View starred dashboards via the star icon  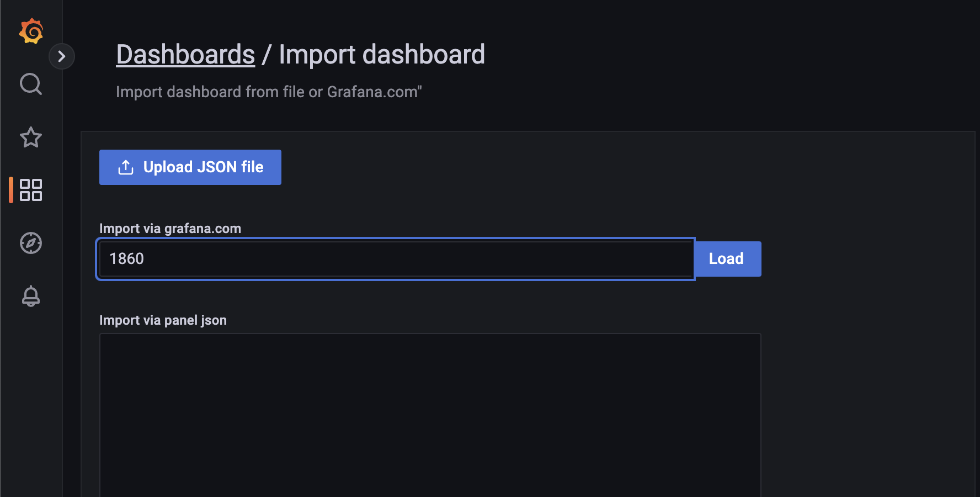tap(31, 138)
